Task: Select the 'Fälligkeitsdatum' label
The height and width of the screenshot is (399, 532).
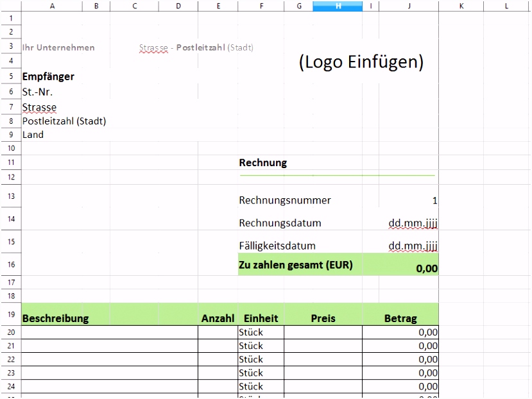Action: [x=277, y=246]
